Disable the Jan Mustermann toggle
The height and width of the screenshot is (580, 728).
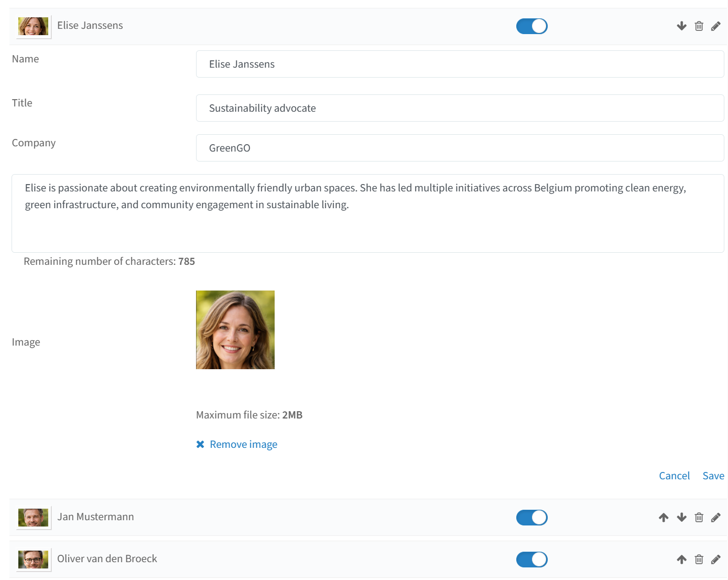(531, 518)
